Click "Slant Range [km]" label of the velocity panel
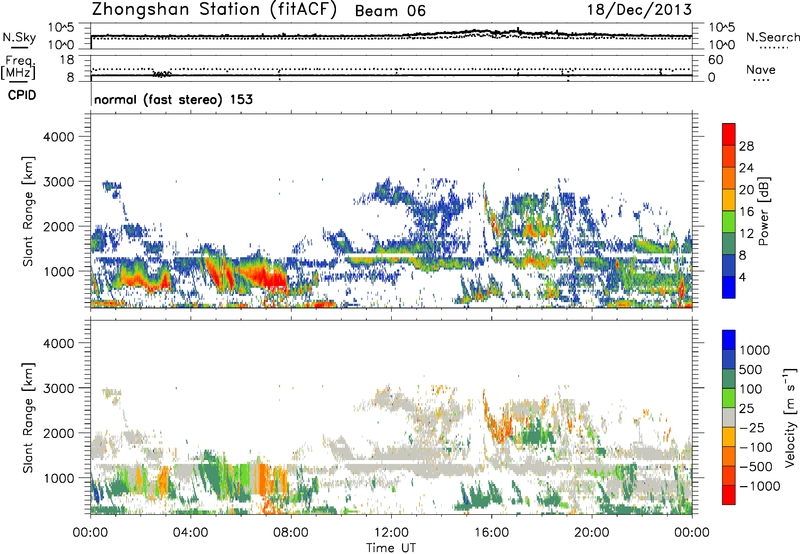Screen dimensions: 800x554 click(28, 418)
